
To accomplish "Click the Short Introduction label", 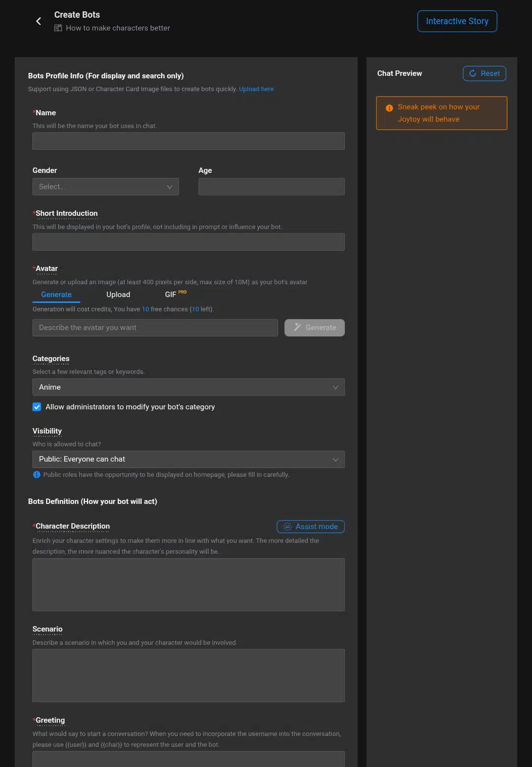I will click(66, 213).
